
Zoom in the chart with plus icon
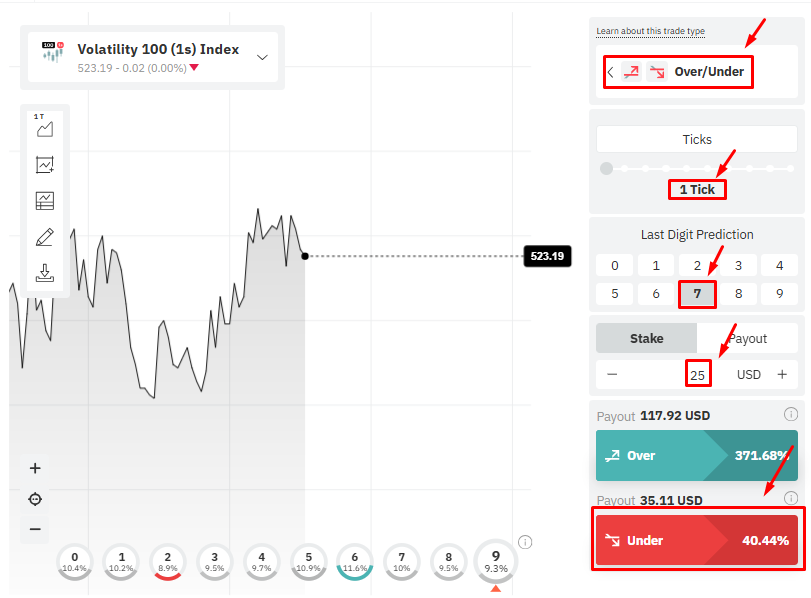coord(35,468)
